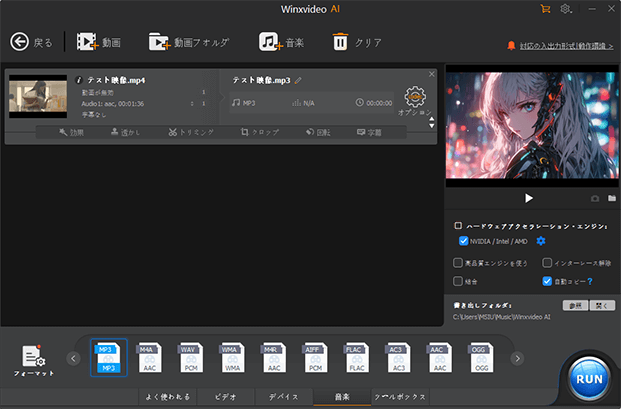Enable 高品質エンジンを使う checkbox
Viewport: 621px width, 409px height.
(458, 263)
